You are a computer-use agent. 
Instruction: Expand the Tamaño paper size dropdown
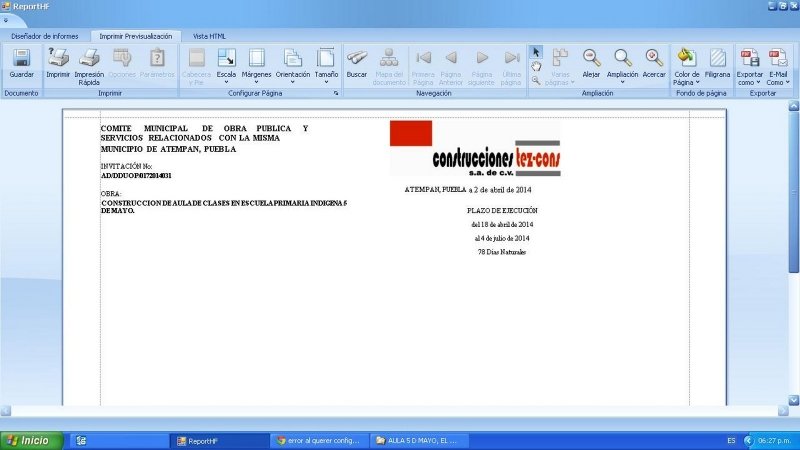(326, 65)
